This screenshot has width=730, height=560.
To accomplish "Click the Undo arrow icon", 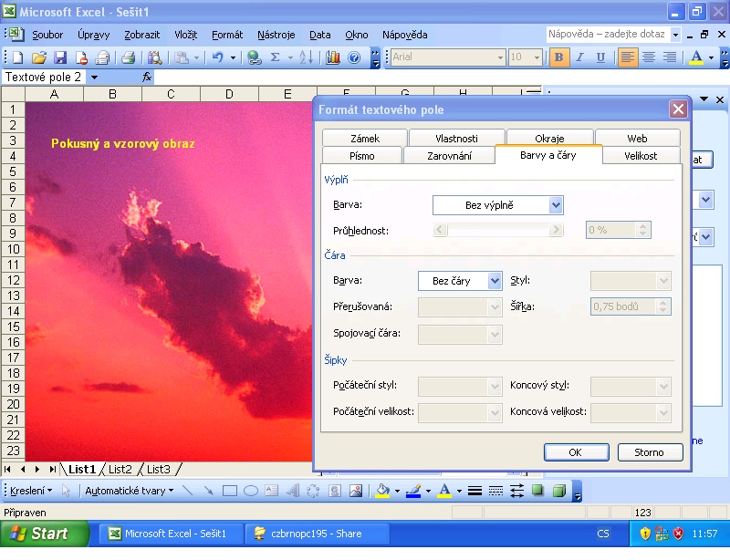I will pyautogui.click(x=217, y=57).
